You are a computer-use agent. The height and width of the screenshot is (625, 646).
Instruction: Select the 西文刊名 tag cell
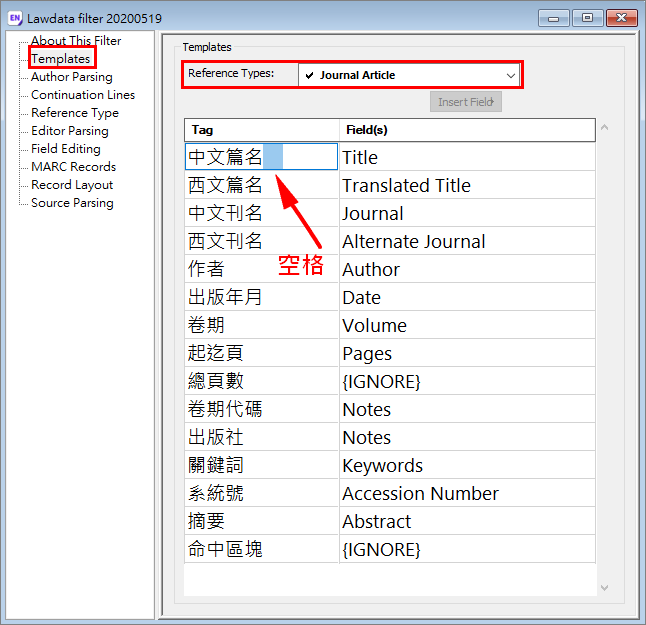tap(261, 241)
